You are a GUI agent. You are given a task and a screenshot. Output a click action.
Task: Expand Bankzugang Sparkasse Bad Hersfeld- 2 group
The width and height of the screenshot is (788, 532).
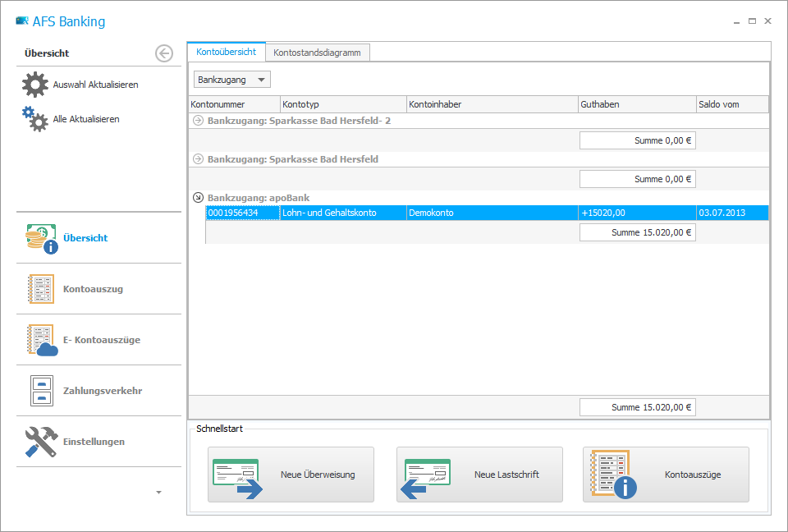198,121
